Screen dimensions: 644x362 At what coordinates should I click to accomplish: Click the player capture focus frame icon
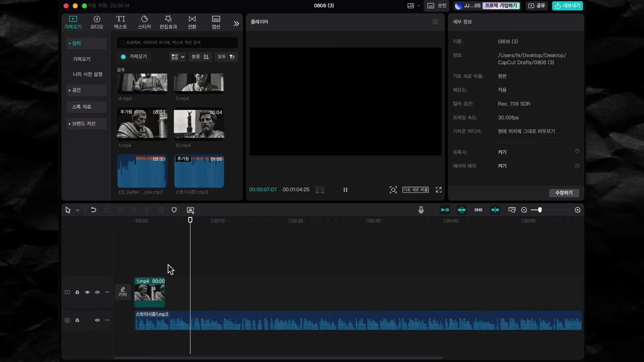coord(393,190)
